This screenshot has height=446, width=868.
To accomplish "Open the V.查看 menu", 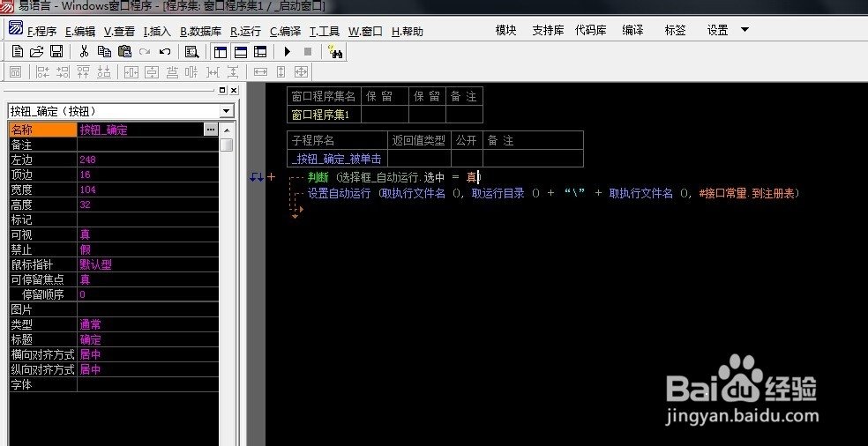I will pos(119,32).
